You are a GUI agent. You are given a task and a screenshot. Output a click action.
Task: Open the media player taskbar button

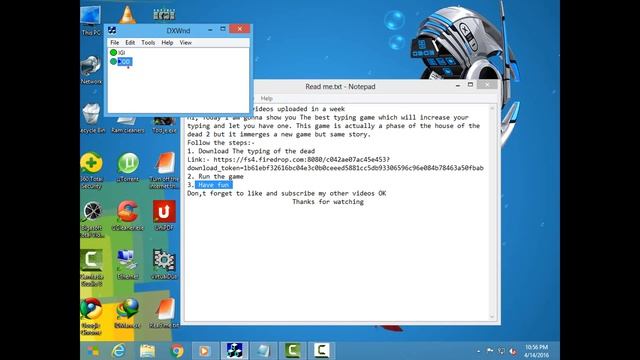tap(205, 351)
